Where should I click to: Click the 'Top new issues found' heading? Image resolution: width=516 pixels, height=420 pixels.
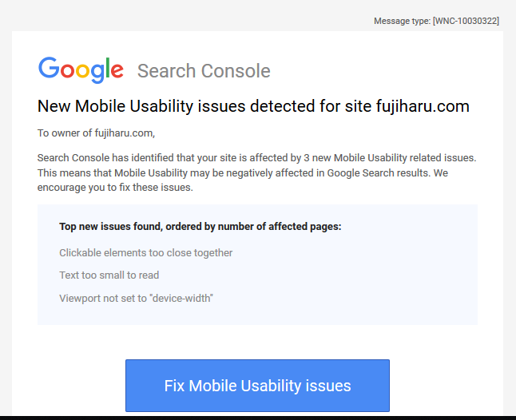click(x=110, y=227)
